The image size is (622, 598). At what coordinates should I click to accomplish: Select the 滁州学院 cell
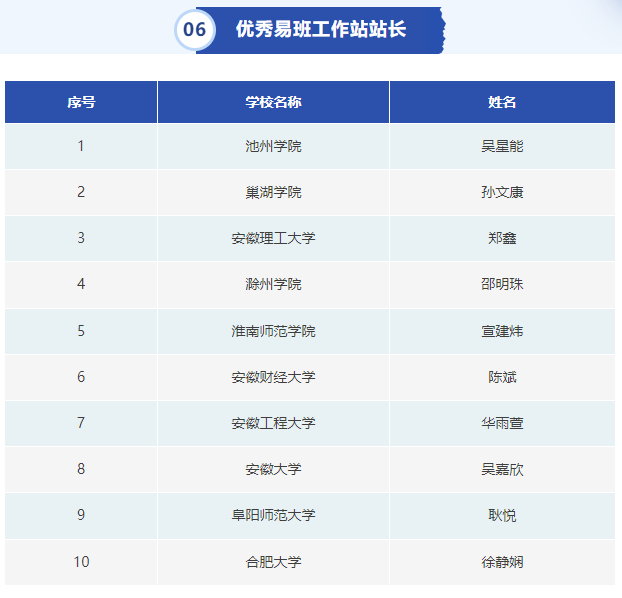pyautogui.click(x=273, y=284)
